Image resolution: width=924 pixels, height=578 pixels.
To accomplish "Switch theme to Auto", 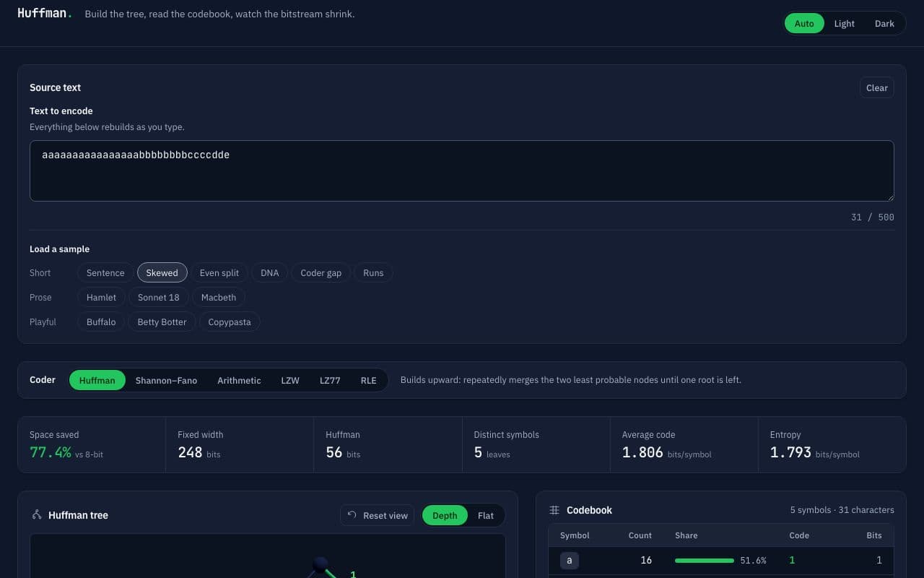I will click(x=804, y=23).
